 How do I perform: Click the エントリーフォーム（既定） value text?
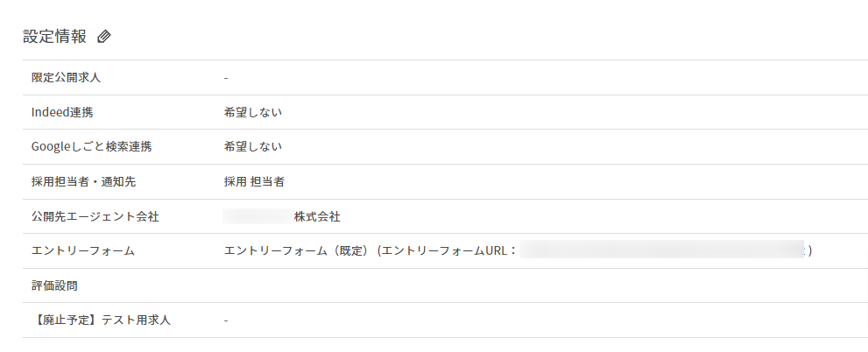click(x=296, y=250)
